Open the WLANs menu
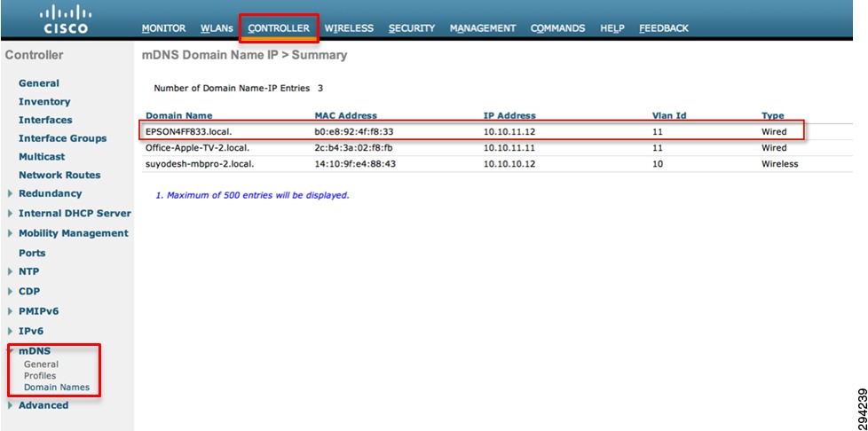868x431 pixels. [x=217, y=28]
